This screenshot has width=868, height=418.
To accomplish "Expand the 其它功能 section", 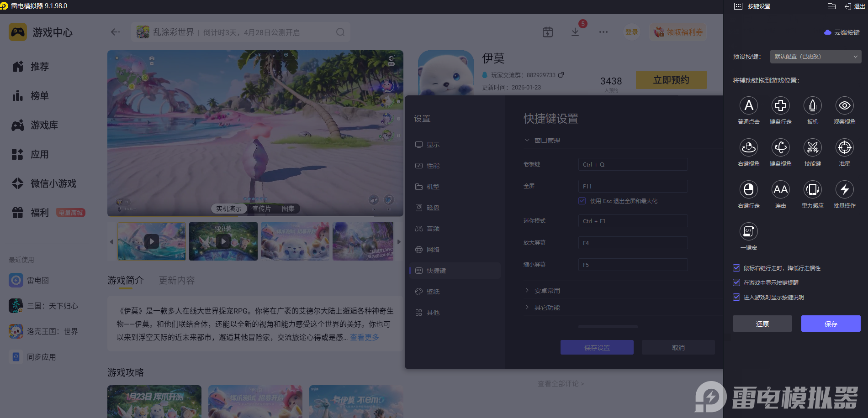I will [542, 308].
